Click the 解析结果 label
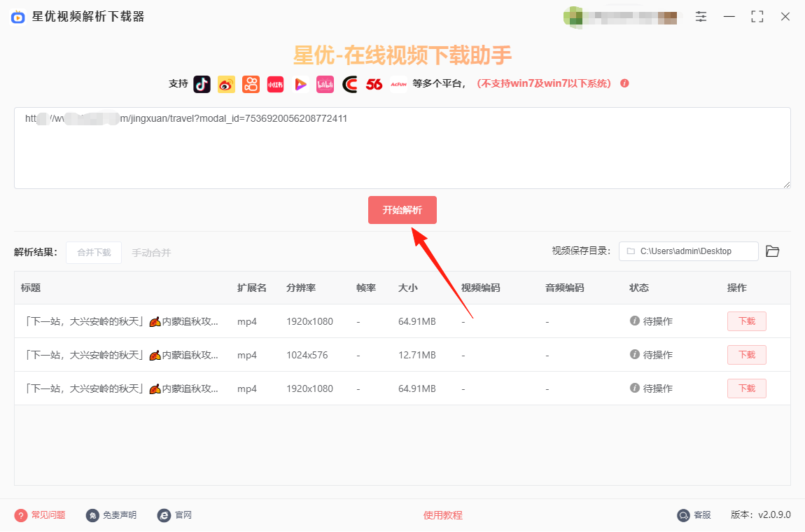Screen dimensions: 805x532 pyautogui.click(x=36, y=252)
